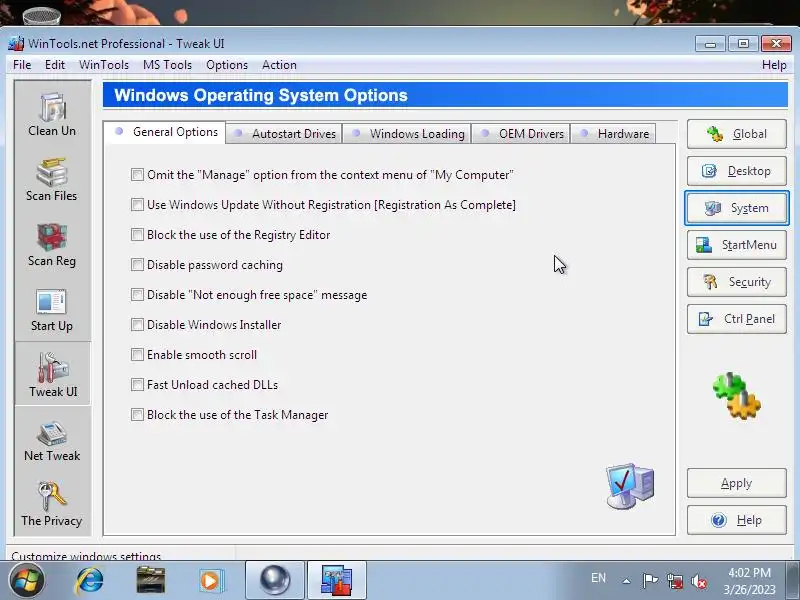Click the WinTools title bar app icon
The height and width of the screenshot is (600, 800).
[16, 44]
